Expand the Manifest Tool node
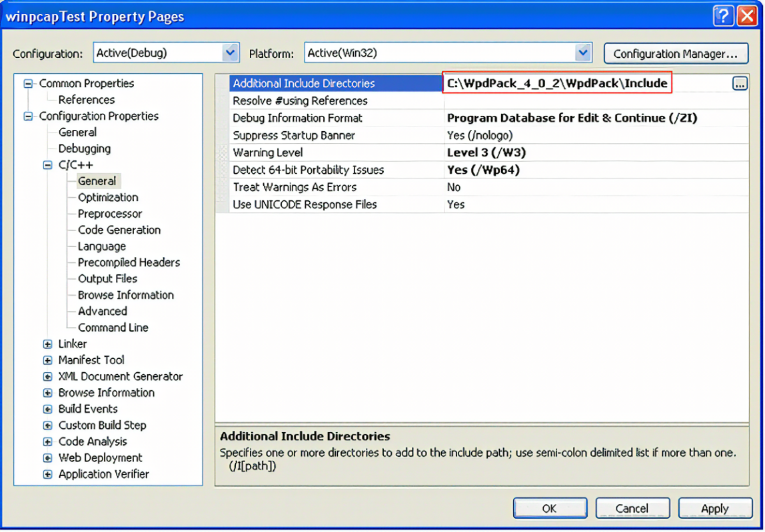Viewport: 765px width, 532px height. point(48,360)
